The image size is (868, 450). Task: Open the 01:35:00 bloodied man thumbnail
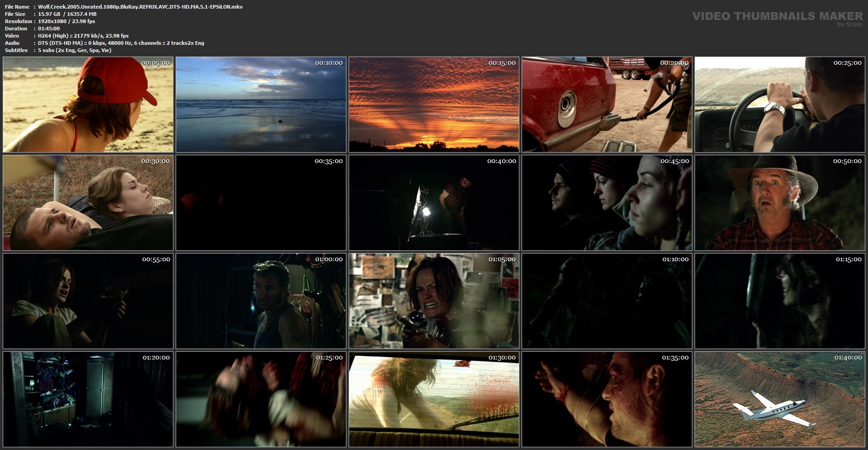click(607, 399)
